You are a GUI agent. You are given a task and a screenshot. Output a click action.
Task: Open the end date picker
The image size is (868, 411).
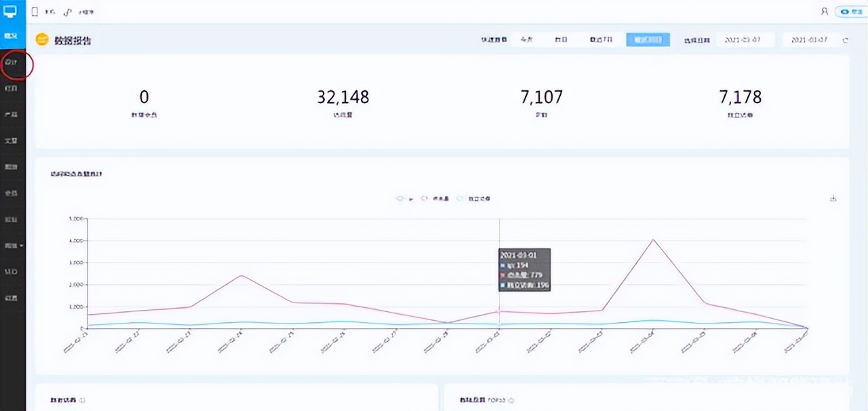810,40
